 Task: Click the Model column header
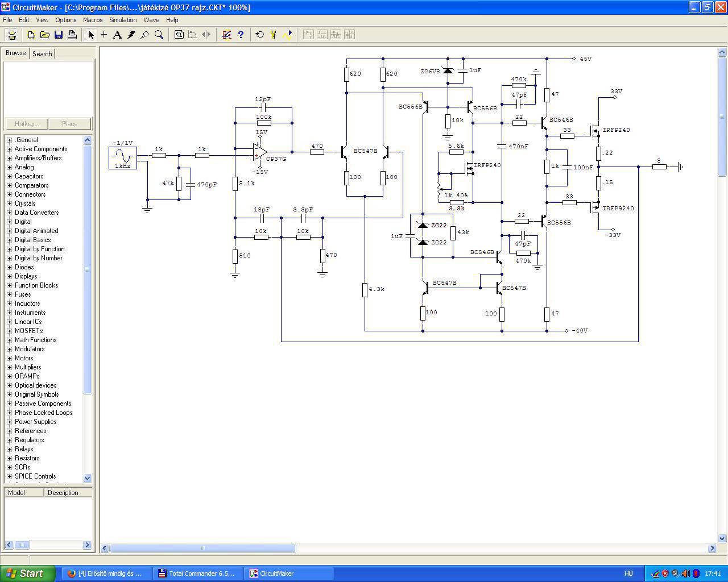[24, 493]
